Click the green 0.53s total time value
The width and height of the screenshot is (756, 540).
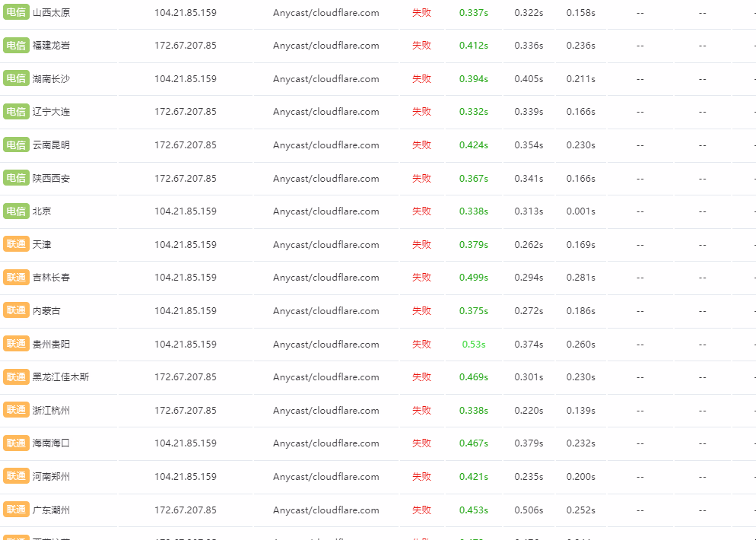(474, 345)
